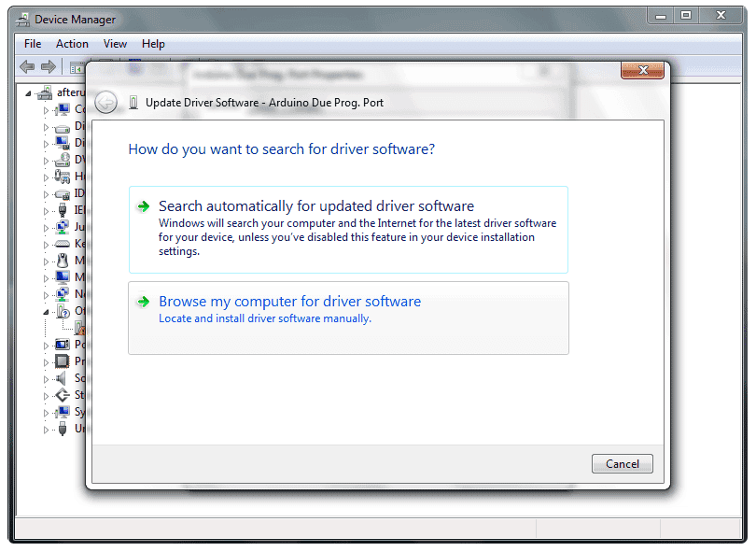Open the View menu
The image size is (756, 551).
click(x=115, y=44)
